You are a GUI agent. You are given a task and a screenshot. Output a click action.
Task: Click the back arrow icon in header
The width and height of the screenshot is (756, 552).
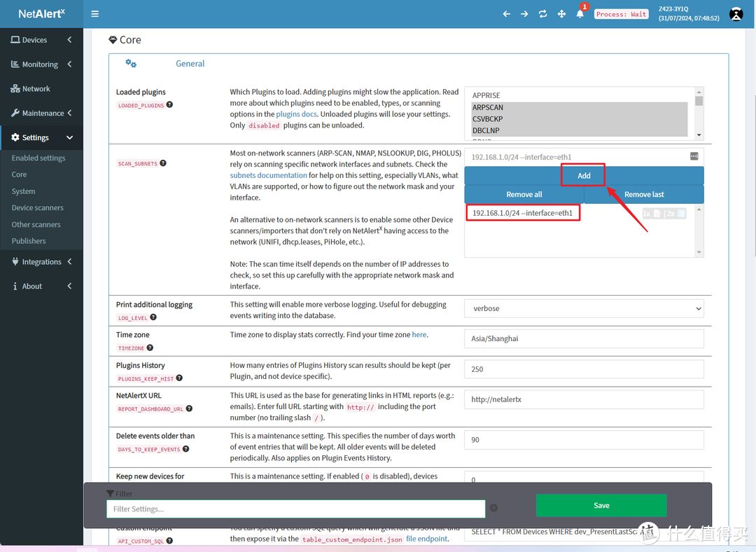click(506, 13)
